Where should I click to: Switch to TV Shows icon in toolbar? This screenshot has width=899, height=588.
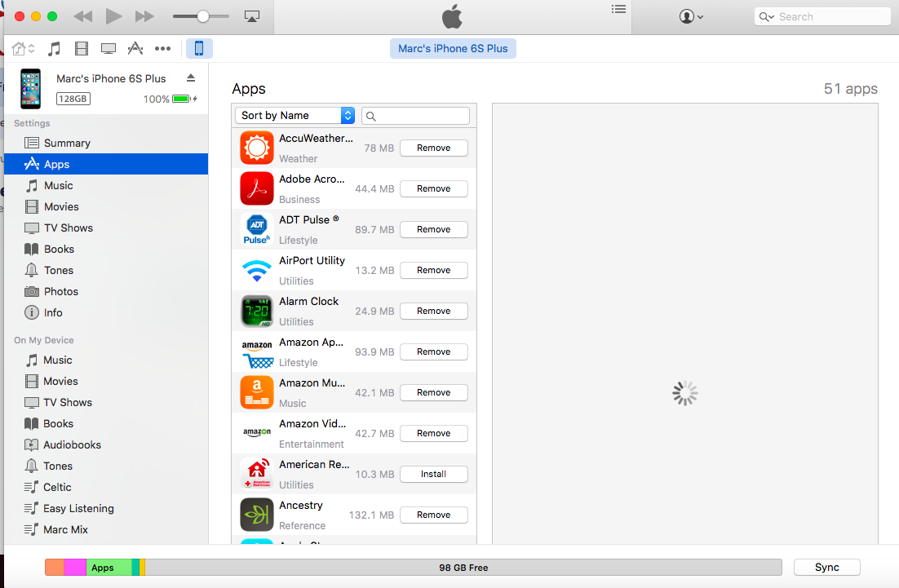tap(108, 49)
